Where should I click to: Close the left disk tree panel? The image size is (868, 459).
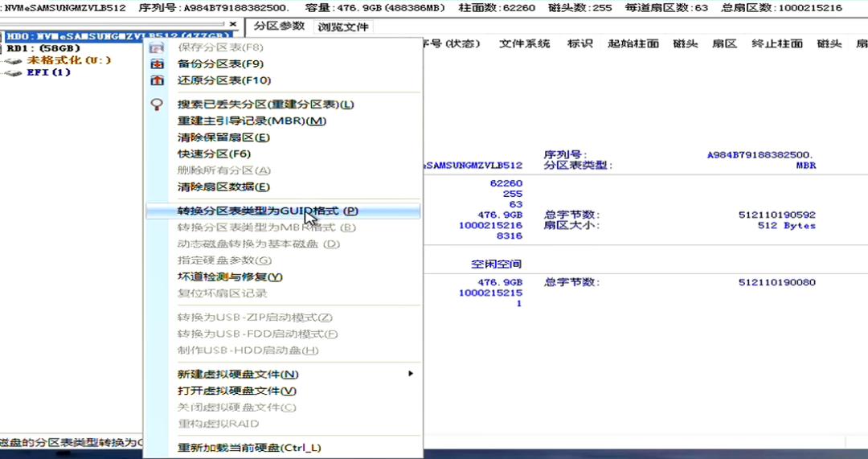(232, 24)
